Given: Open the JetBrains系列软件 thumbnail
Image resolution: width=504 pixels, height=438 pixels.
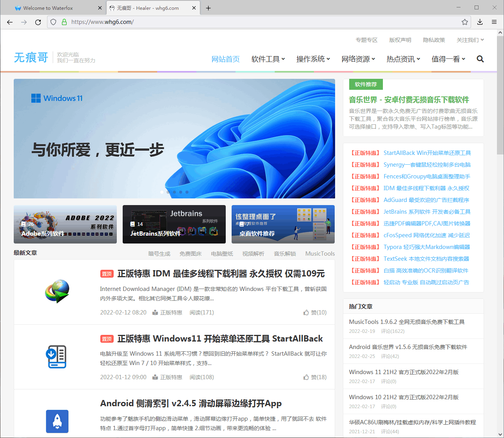Looking at the screenshot, I should [174, 224].
